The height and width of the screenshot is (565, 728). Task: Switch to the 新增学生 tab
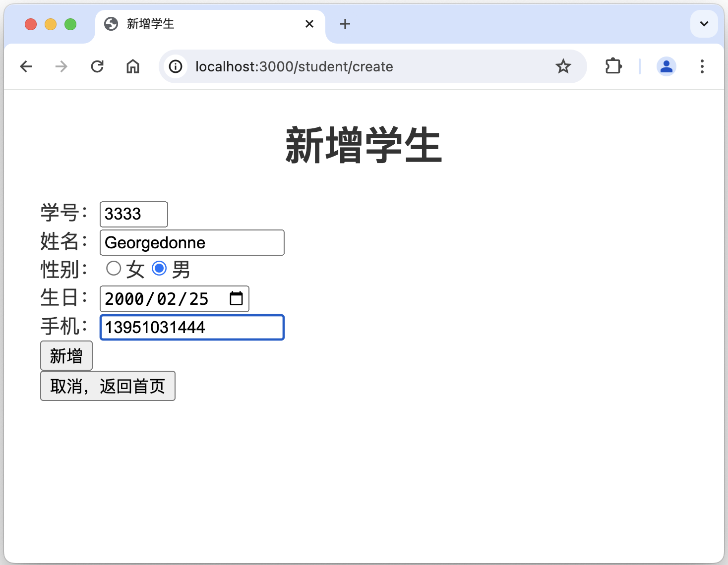click(x=198, y=24)
